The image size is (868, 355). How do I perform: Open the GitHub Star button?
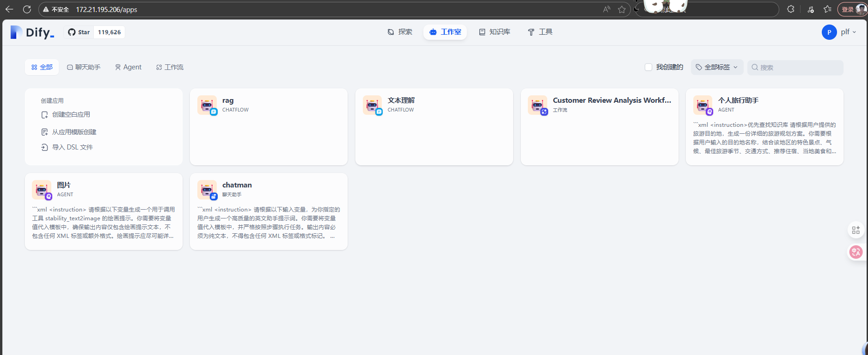pyautogui.click(x=79, y=32)
